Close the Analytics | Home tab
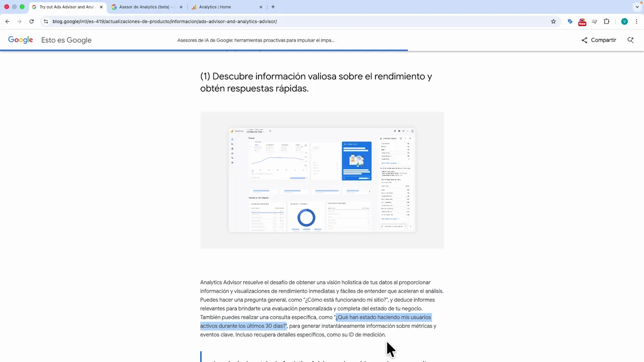Image resolution: width=644 pixels, height=362 pixels. click(261, 7)
